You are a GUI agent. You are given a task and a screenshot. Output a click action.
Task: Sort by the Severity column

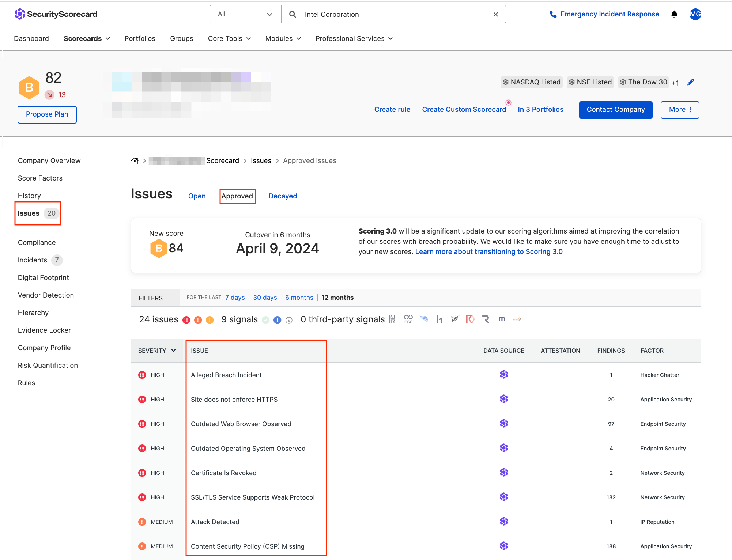click(x=157, y=351)
